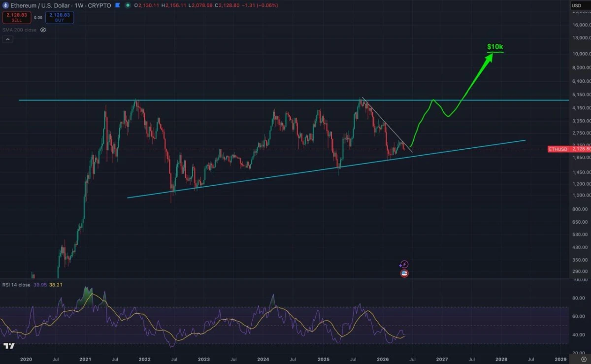591x364 pixels.
Task: Click the TradingView logo in the bottom-left corner
Action: pos(8,346)
